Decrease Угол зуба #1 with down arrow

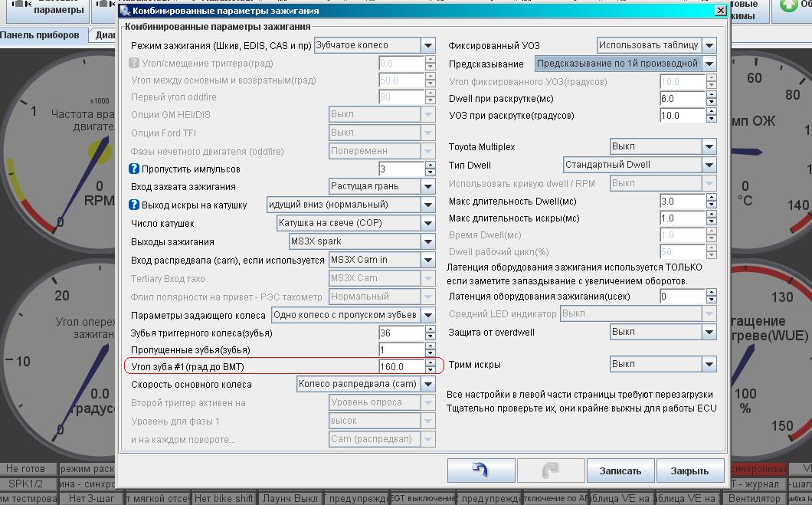pyautogui.click(x=431, y=371)
